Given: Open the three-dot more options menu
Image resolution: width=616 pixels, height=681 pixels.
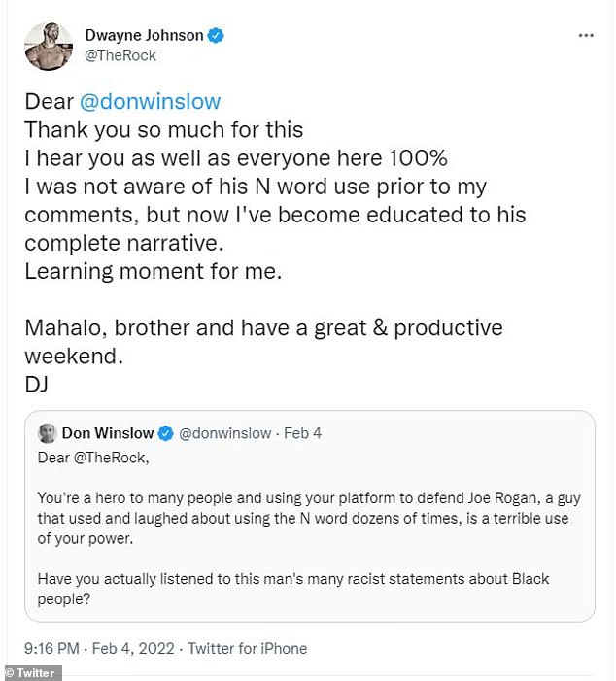Looking at the screenshot, I should pos(586,35).
